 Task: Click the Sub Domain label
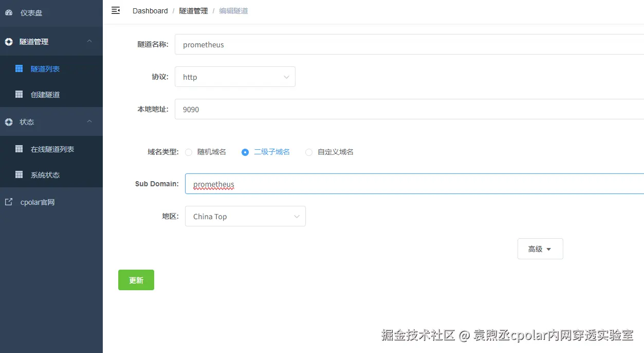click(157, 184)
